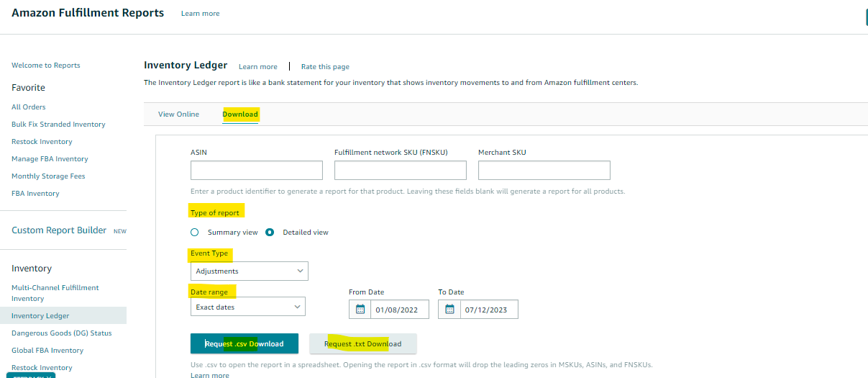The image size is (868, 378).
Task: Click the Merchant SKU input field
Action: coord(544,170)
